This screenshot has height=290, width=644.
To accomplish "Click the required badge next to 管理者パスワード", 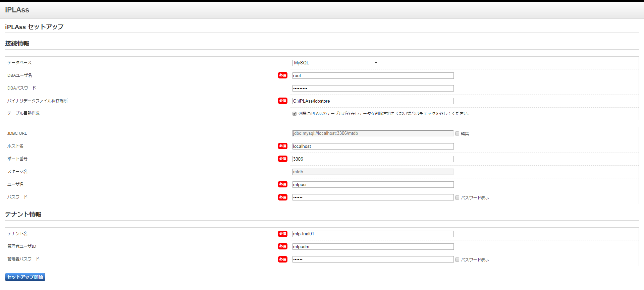I will 283,259.
